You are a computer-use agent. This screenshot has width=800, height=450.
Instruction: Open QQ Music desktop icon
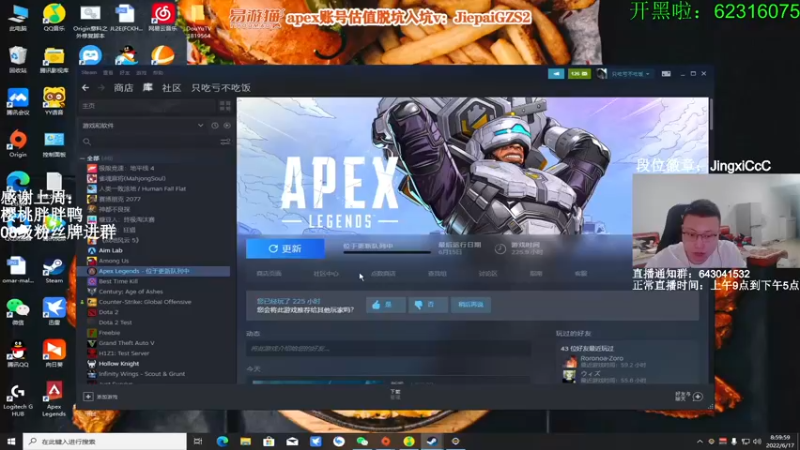click(x=54, y=17)
